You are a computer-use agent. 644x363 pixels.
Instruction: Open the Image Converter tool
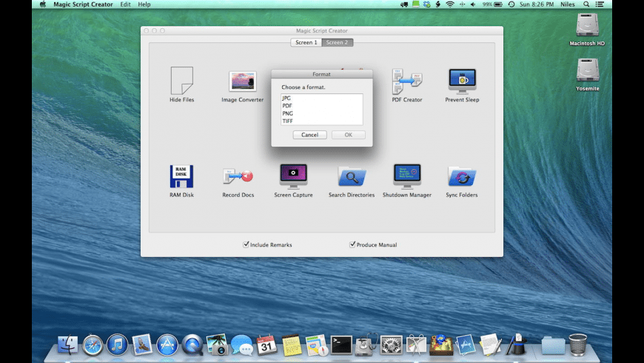coord(242,81)
